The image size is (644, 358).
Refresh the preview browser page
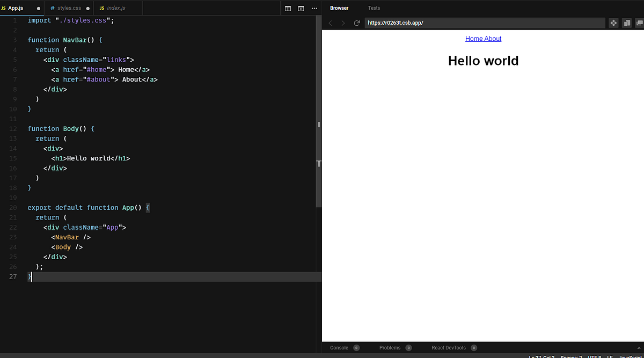pyautogui.click(x=357, y=23)
